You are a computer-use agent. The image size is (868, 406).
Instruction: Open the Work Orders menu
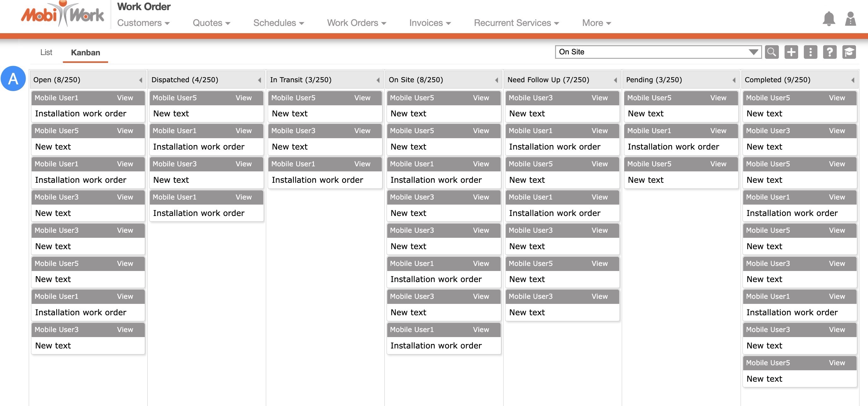tap(356, 23)
